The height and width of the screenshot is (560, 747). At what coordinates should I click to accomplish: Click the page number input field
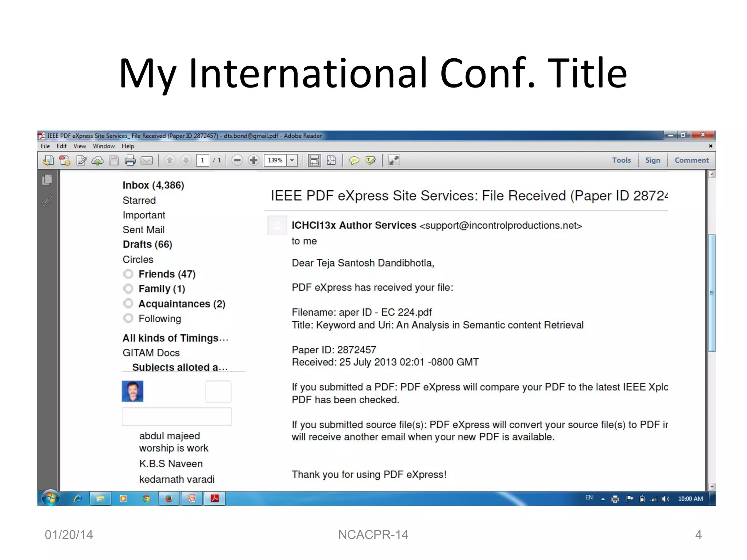coord(202,160)
